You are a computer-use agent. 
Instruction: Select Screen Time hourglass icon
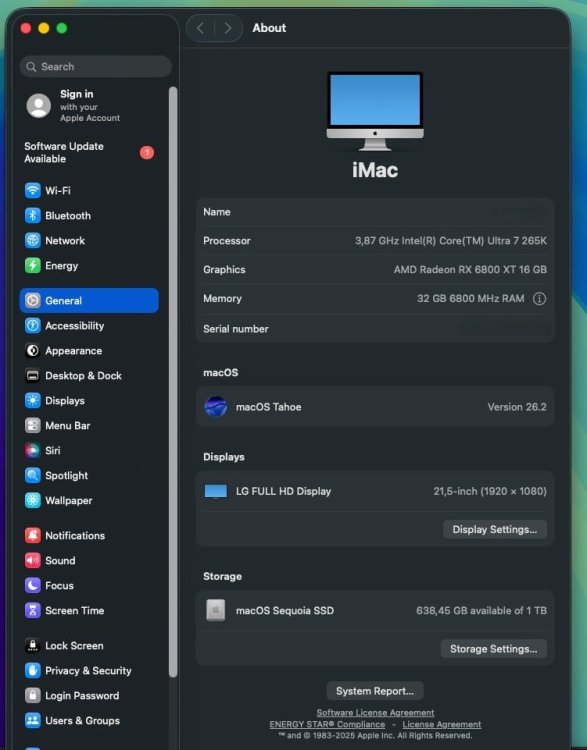(x=33, y=610)
